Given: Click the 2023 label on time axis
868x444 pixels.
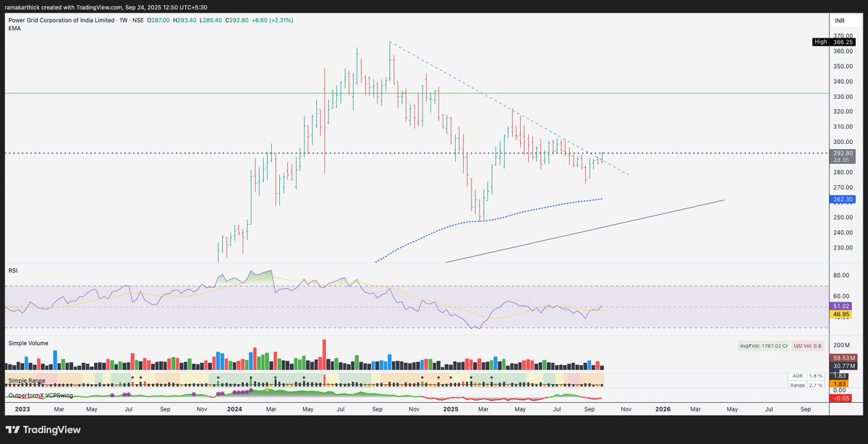Looking at the screenshot, I should [x=22, y=409].
